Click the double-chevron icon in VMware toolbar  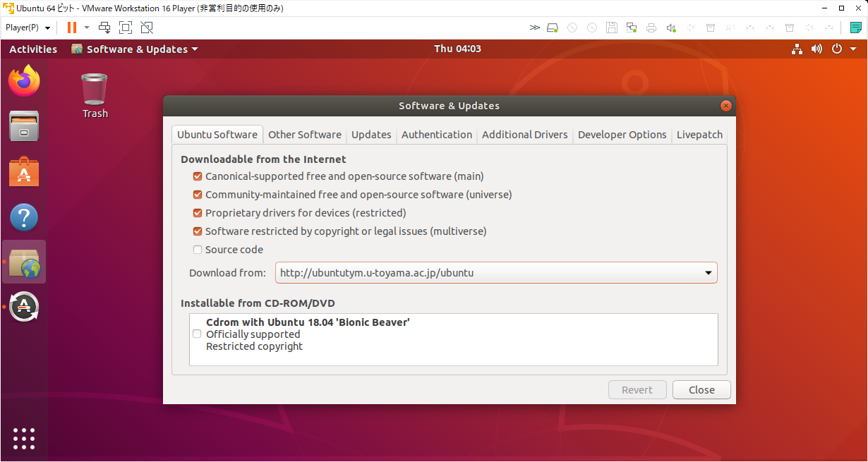[x=535, y=28]
